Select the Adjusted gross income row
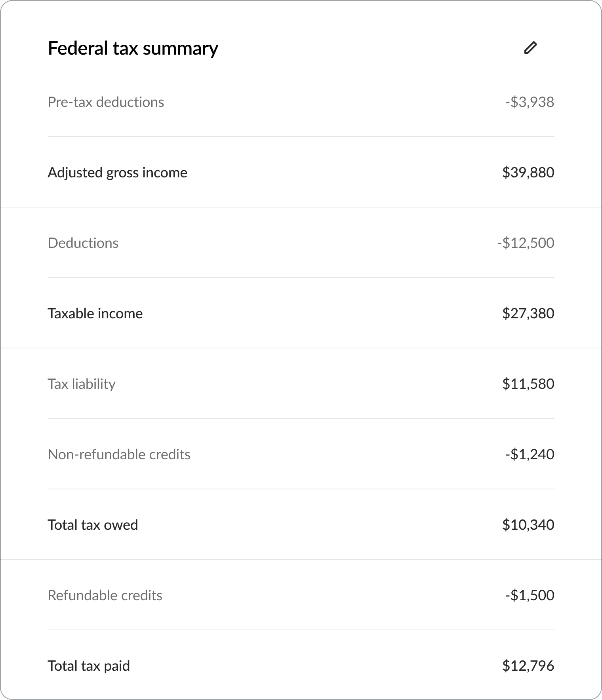This screenshot has width=602, height=700. click(x=301, y=172)
